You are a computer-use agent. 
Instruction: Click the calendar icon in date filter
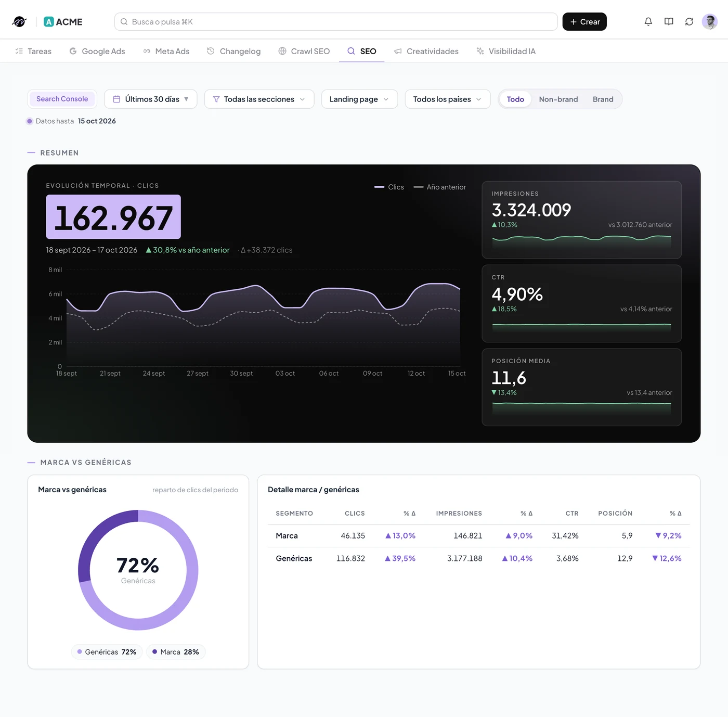click(116, 99)
